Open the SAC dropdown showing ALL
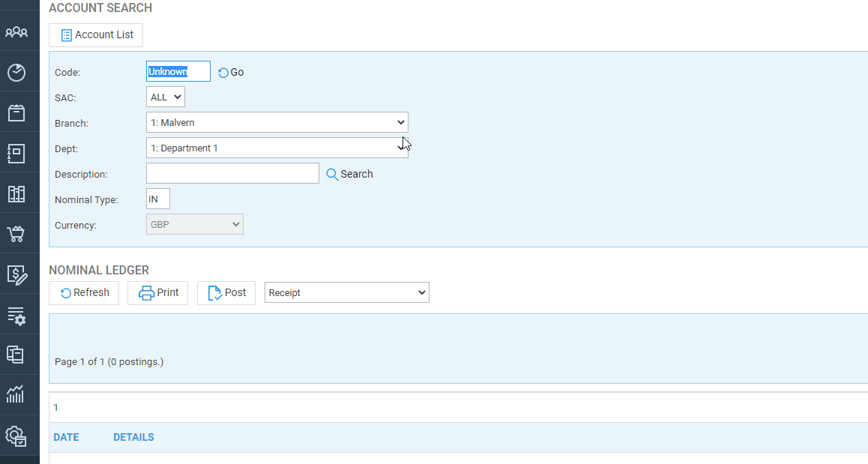This screenshot has width=868, height=464. point(166,97)
